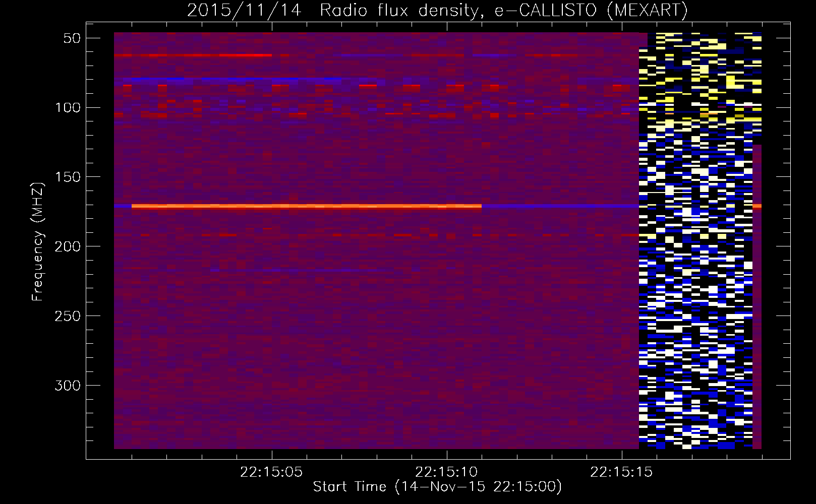Click the frequency tick label "200"
Viewport: 816px width, 504px height.
tap(68, 246)
